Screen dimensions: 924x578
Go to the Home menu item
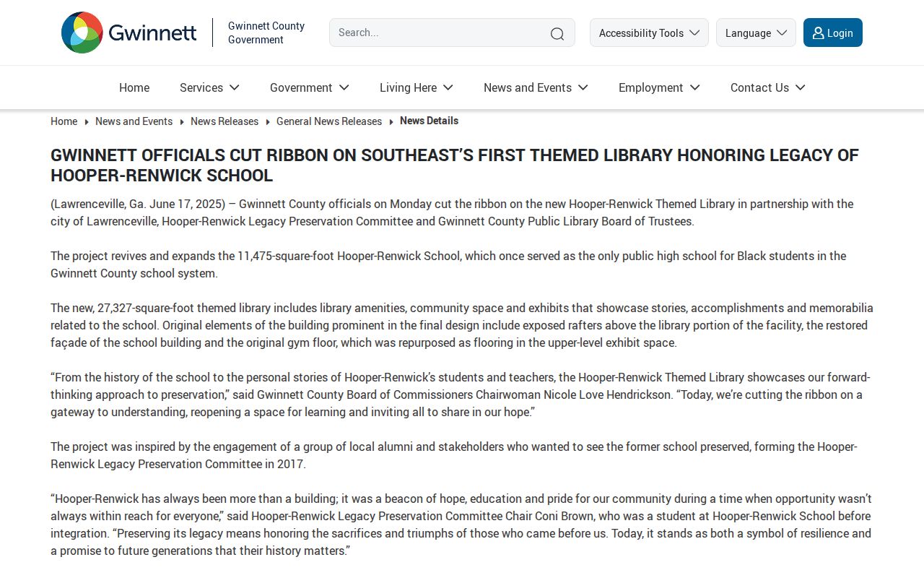pyautogui.click(x=134, y=87)
